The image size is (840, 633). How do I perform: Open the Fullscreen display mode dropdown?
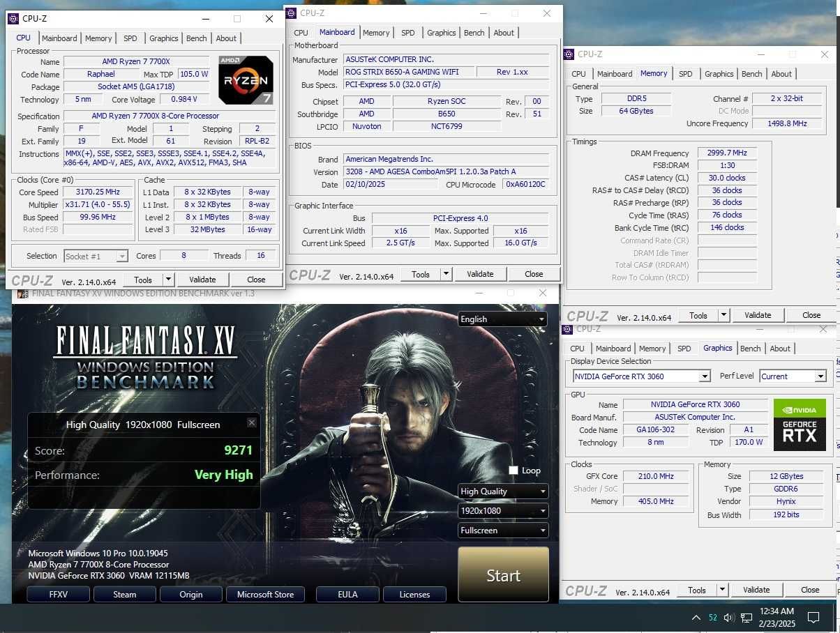503,531
